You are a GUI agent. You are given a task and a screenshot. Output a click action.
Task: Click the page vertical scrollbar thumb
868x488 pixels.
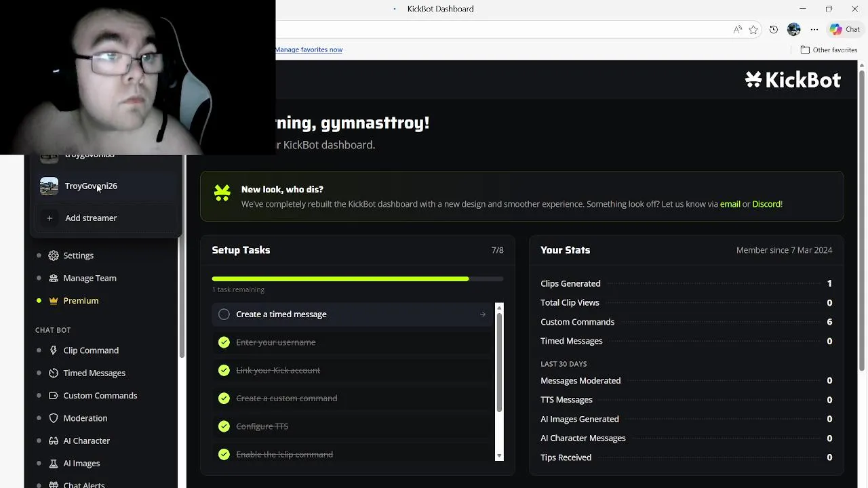coord(862,220)
